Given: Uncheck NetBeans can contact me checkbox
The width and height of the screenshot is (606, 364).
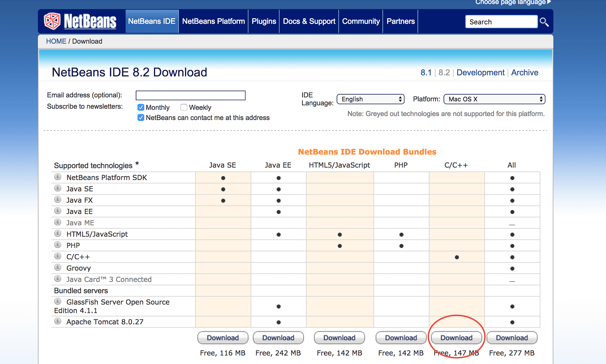Looking at the screenshot, I should pyautogui.click(x=141, y=118).
